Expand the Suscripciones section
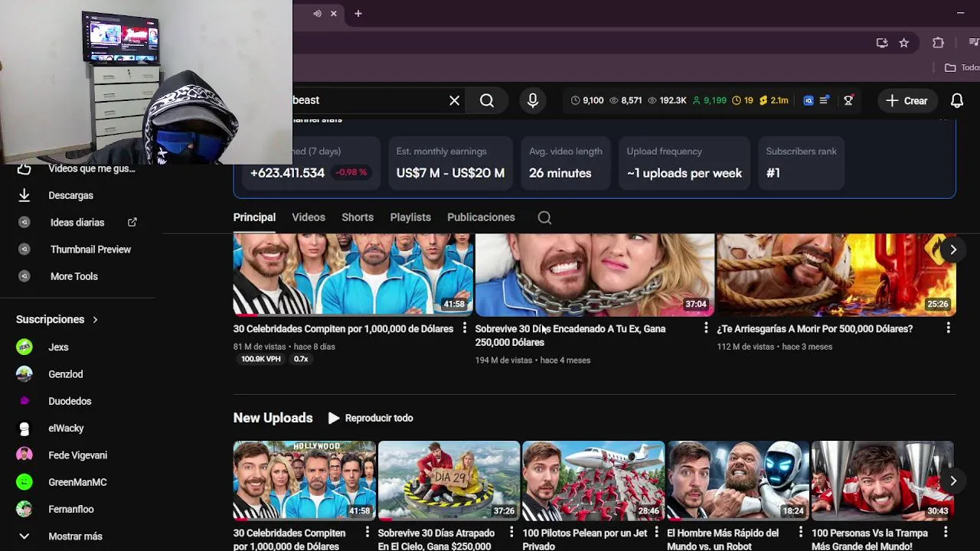The height and width of the screenshot is (551, 980). [x=57, y=319]
